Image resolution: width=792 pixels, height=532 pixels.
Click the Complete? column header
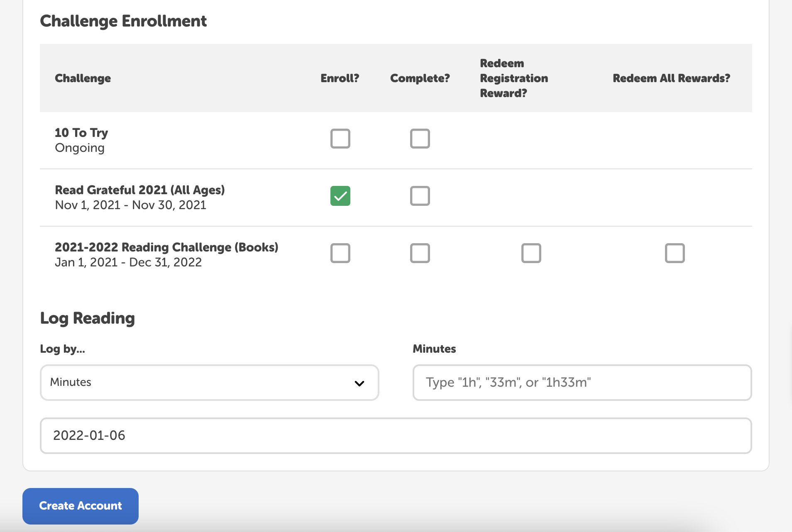pos(420,78)
